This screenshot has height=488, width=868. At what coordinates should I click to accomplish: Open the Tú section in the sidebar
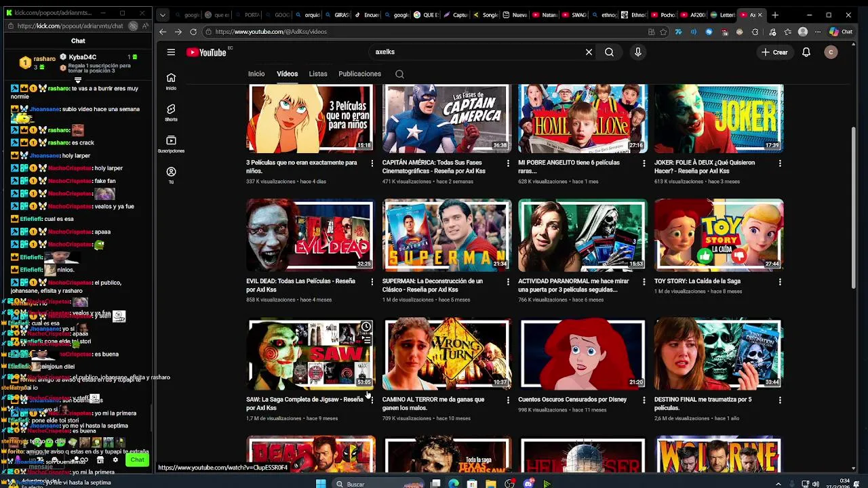[171, 176]
